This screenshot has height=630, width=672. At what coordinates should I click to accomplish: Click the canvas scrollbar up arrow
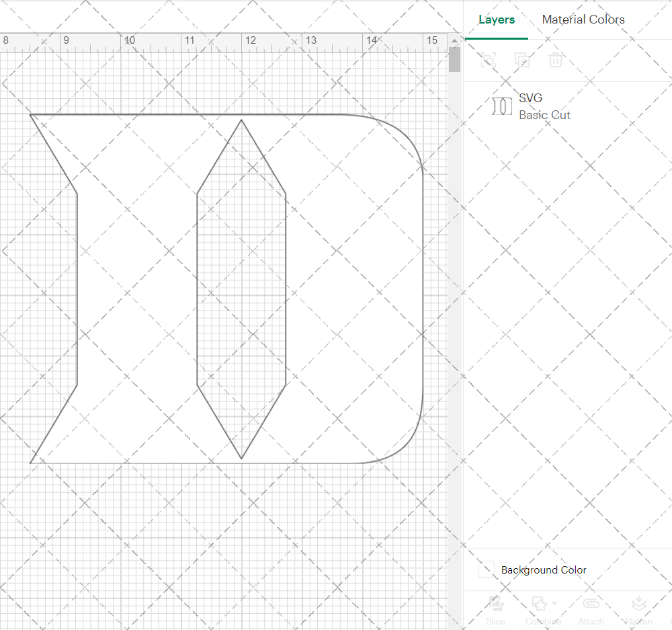pos(454,40)
